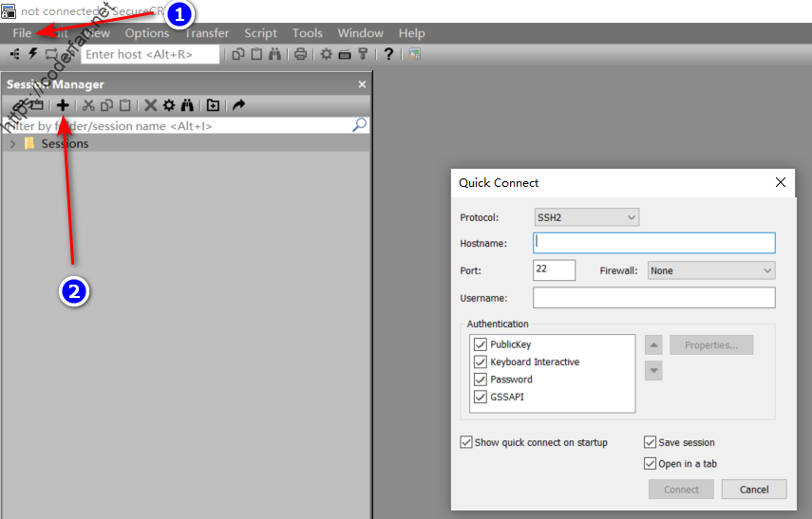This screenshot has width=812, height=519.
Task: Open Session Manager properties gear icon
Action: [x=169, y=105]
